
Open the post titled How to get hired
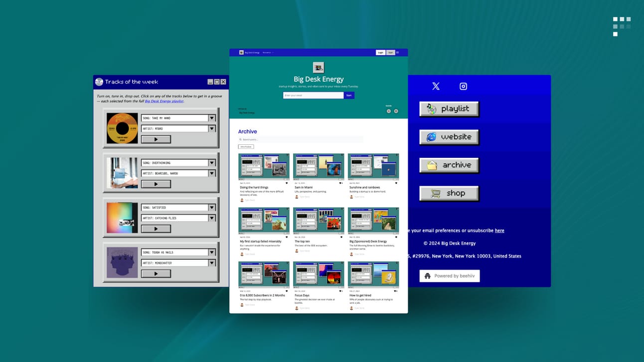tap(360, 295)
